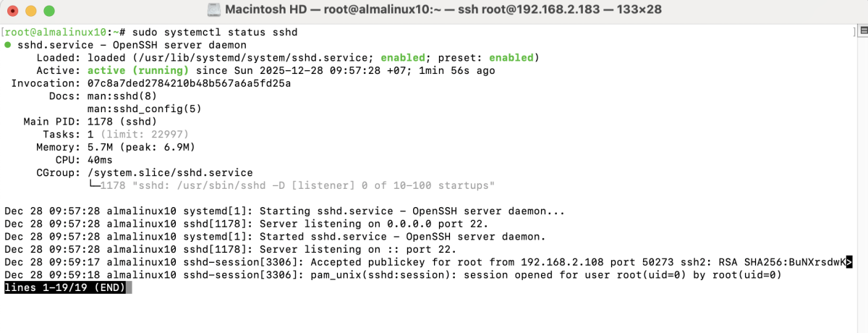The width and height of the screenshot is (868, 333).
Task: Click the typed "sudo systemctl status sshd" command
Action: point(216,33)
